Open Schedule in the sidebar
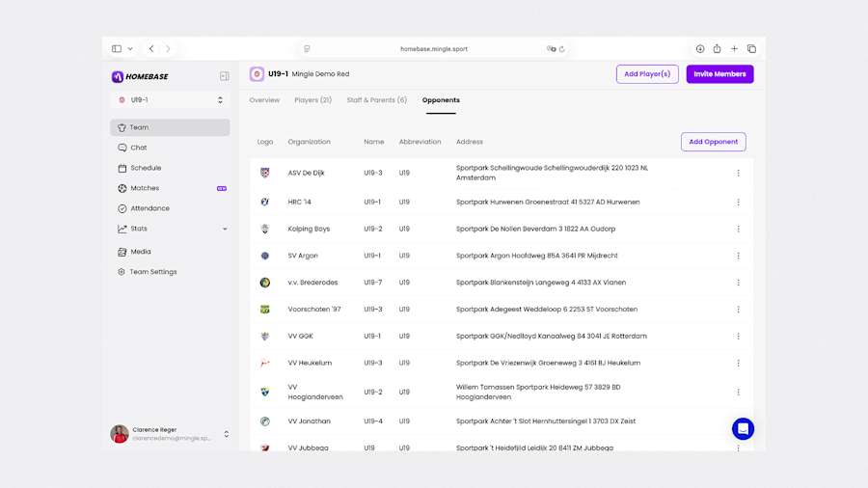Image resolution: width=868 pixels, height=488 pixels. (170, 168)
